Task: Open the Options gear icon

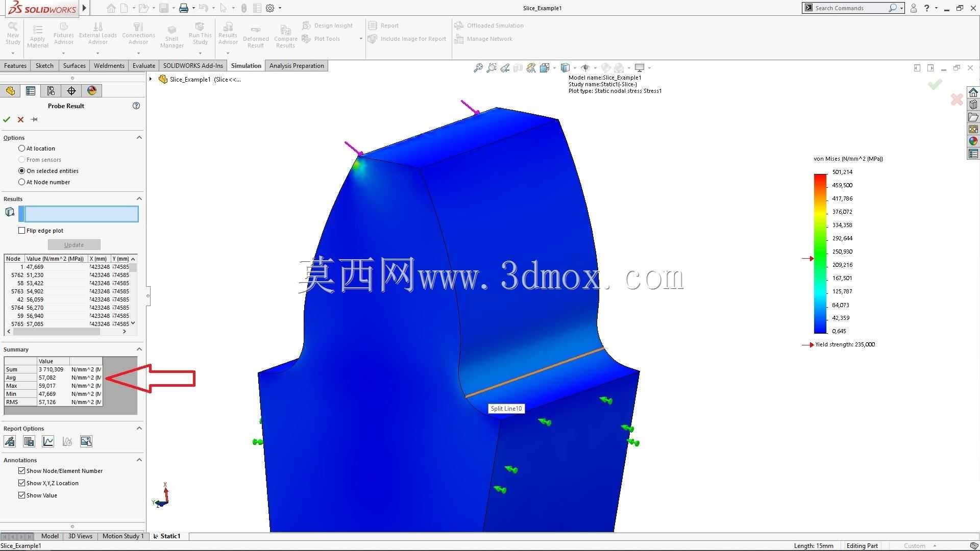Action: point(271,8)
